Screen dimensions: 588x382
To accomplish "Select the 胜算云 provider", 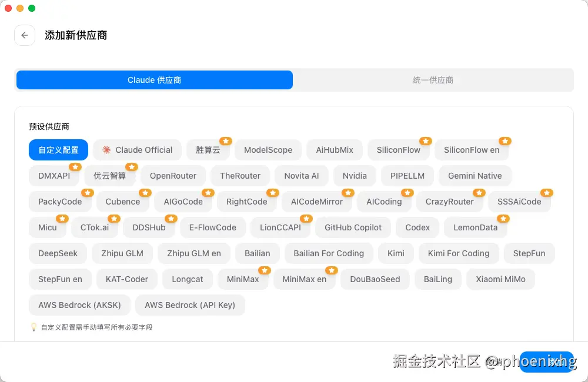I will click(x=208, y=150).
